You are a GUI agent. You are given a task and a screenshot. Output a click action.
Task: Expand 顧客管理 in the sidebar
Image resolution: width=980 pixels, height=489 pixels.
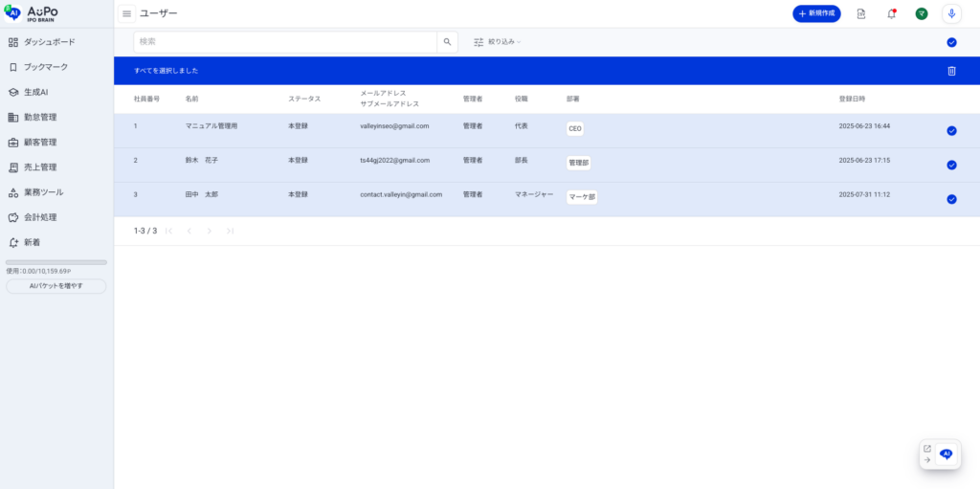pos(40,143)
